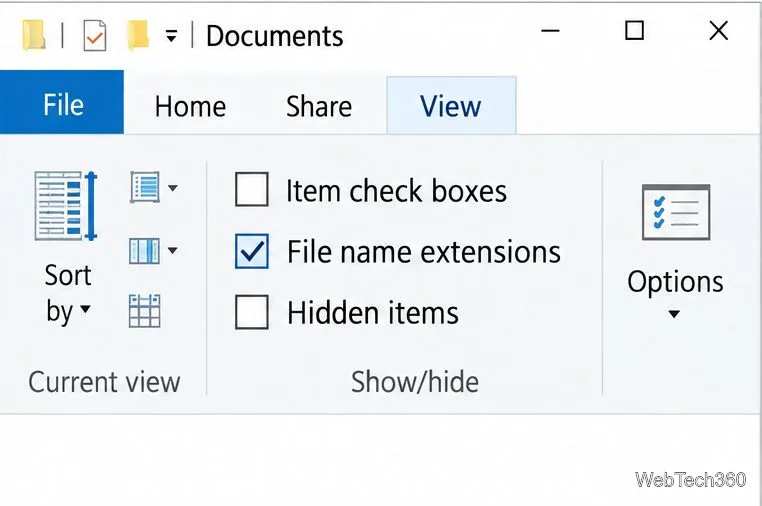
Task: Expand the Sort by dropdown arrow
Action: coord(86,309)
